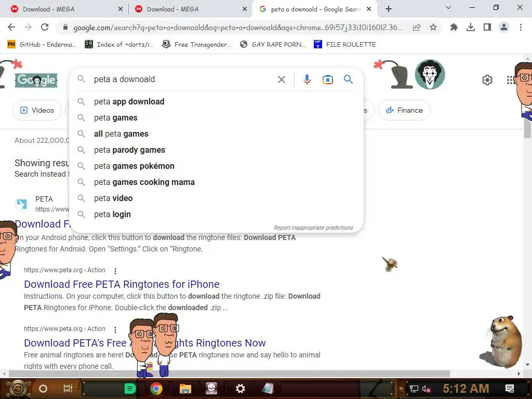
Task: Select suggestion peta games cooking mama
Action: click(216, 182)
